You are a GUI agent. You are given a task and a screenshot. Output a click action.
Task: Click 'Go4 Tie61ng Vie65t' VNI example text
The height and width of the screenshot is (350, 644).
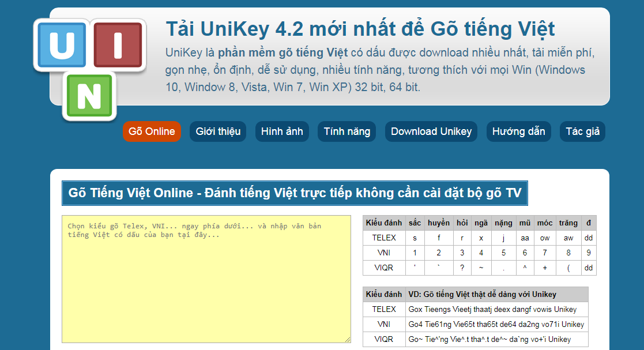tap(496, 324)
